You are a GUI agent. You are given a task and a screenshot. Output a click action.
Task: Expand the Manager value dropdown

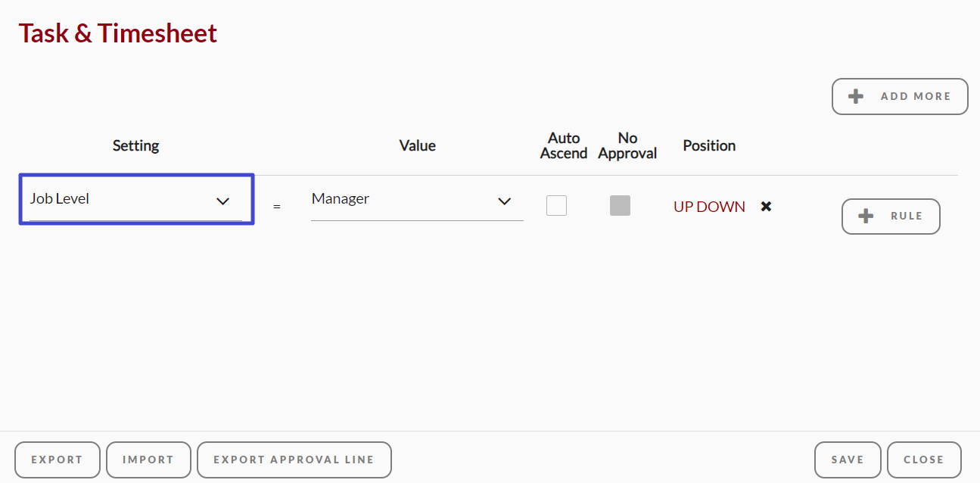417,200
